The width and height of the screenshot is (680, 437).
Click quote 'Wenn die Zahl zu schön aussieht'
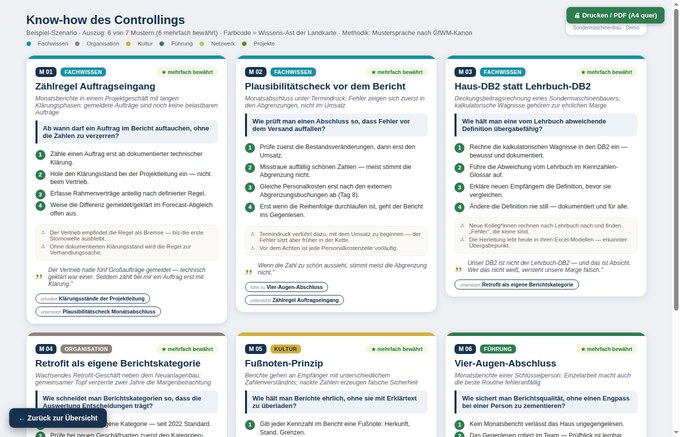(342, 269)
